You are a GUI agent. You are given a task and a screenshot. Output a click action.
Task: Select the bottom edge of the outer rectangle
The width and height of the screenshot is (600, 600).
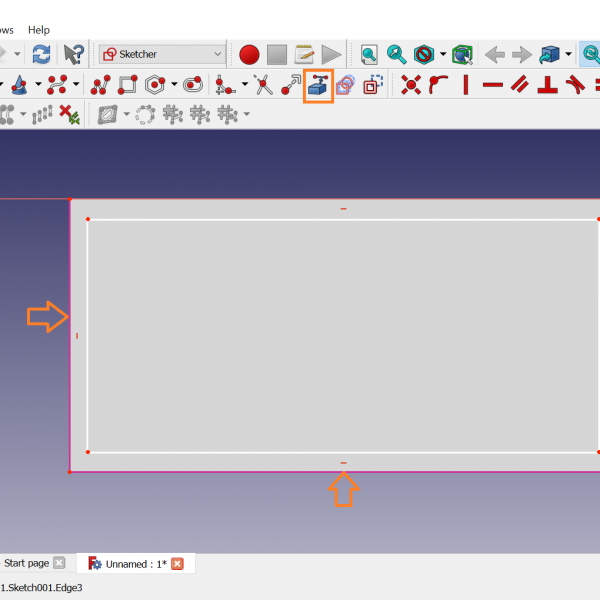coord(250,471)
